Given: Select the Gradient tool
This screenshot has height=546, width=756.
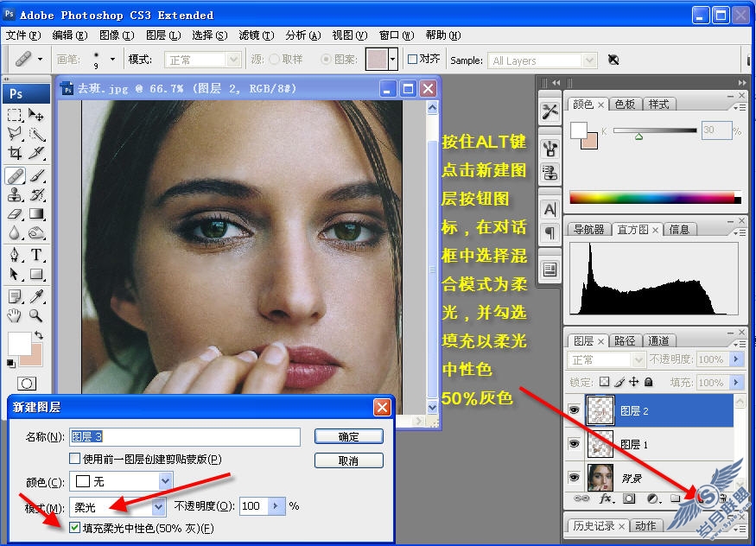Looking at the screenshot, I should click(36, 213).
